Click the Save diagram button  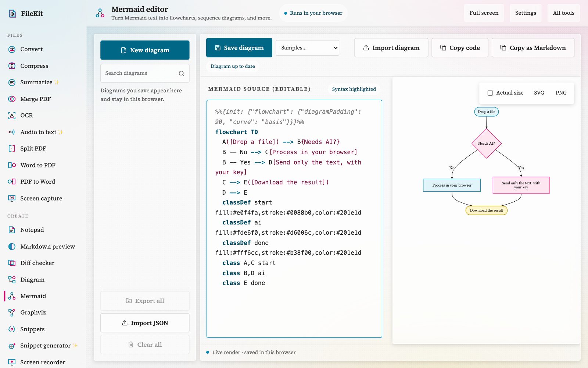[239, 48]
